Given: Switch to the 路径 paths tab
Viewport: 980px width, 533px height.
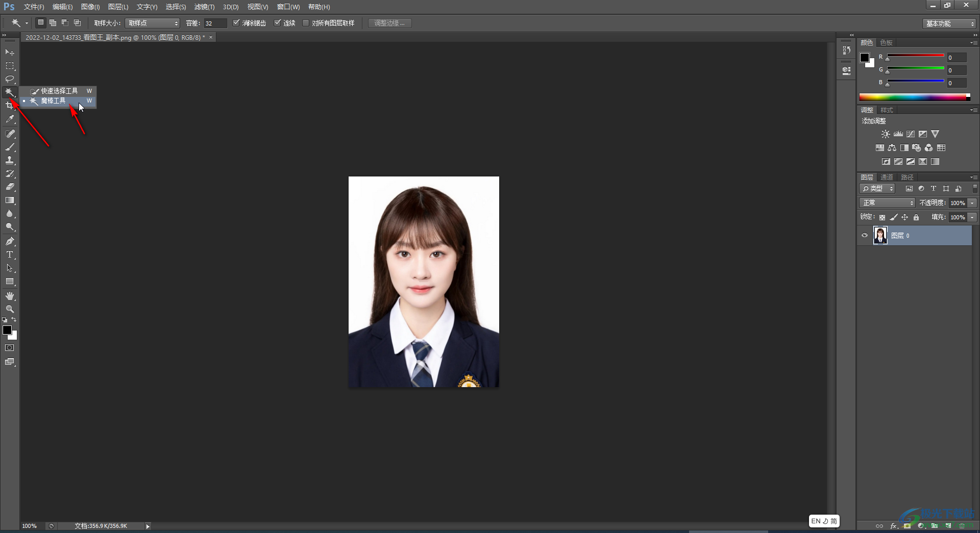Looking at the screenshot, I should [908, 177].
